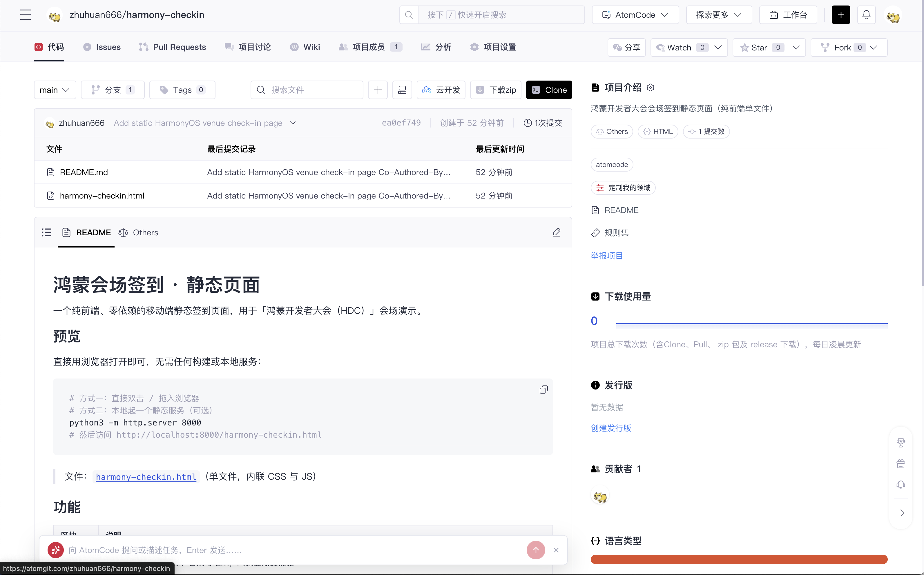This screenshot has width=924, height=575.
Task: Click the project settings gear beside 项目介绍
Action: [x=651, y=88]
